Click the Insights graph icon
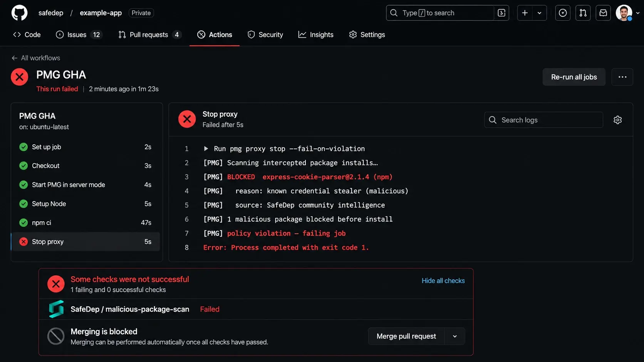Image resolution: width=644 pixels, height=362 pixels. 302,35
